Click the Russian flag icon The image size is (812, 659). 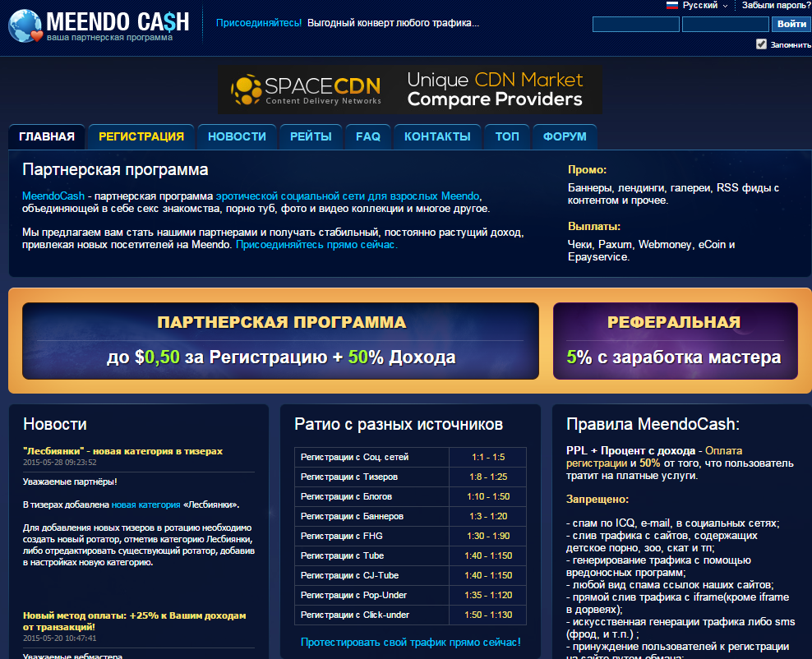click(x=671, y=5)
